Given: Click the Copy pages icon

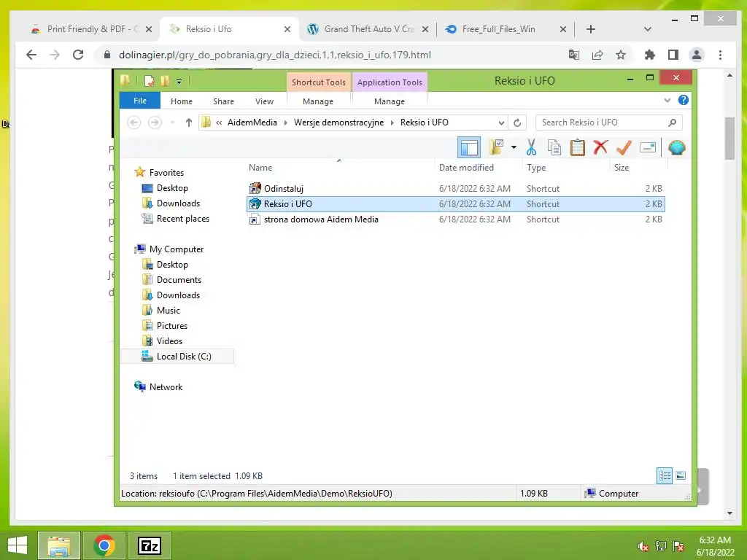Looking at the screenshot, I should 554,147.
